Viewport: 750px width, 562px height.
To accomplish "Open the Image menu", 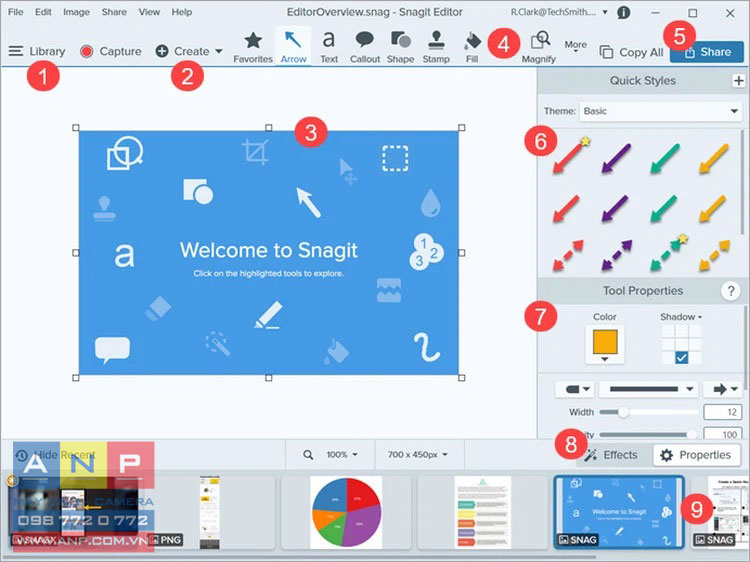I will [76, 12].
